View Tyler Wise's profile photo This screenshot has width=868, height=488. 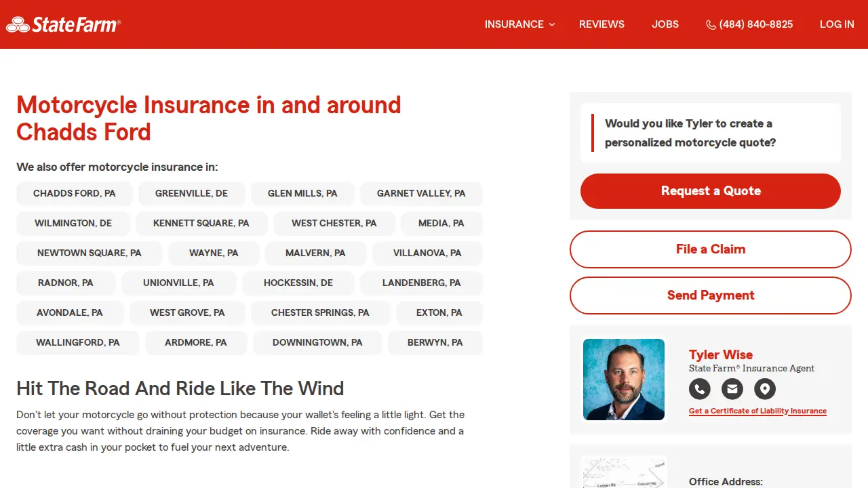click(624, 380)
